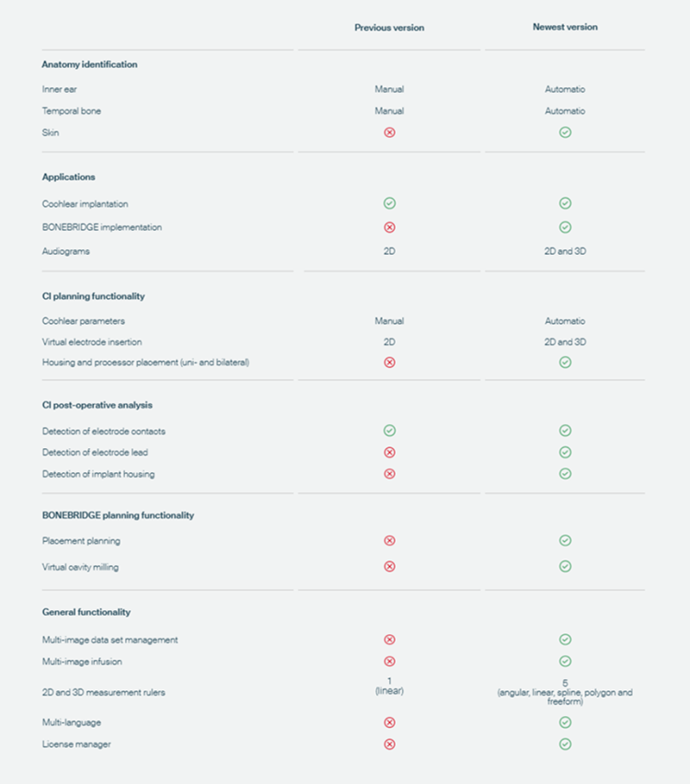690x784 pixels.
Task: Click Multi-image infusion green check icon
Action: [x=565, y=662]
